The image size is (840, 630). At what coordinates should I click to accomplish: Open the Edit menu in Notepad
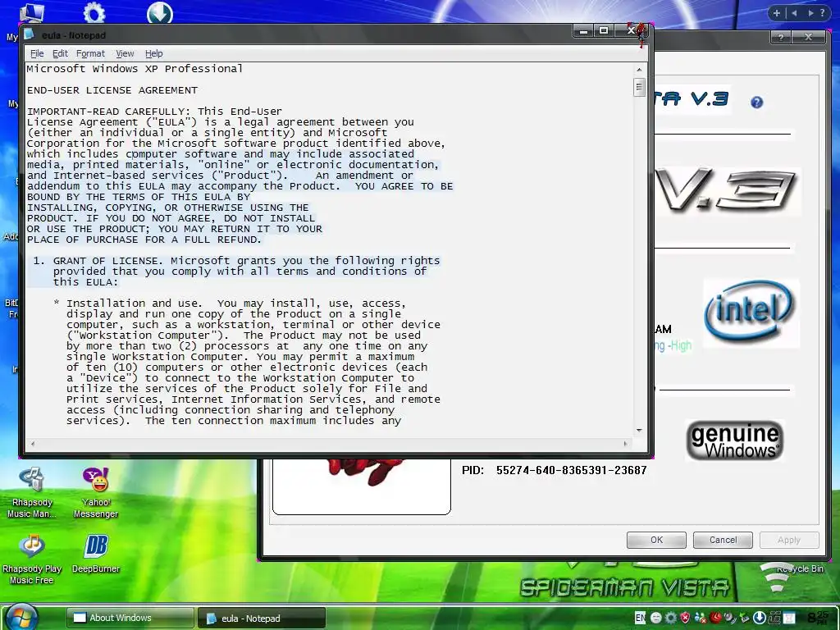(60, 53)
